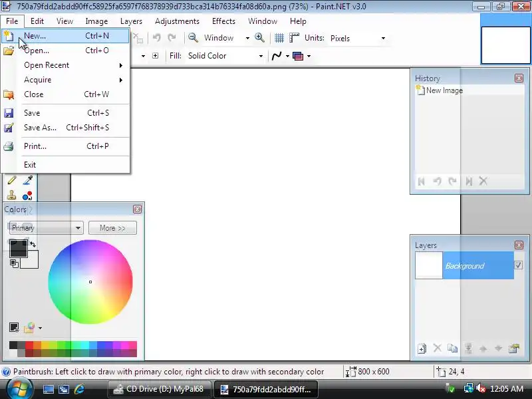Open the Adjustments menu

[x=177, y=21]
